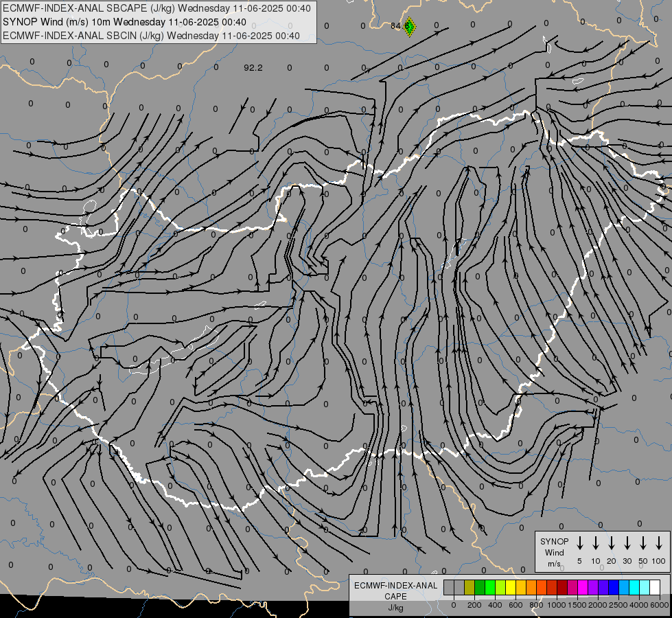
Task: Click the 200 tick label on CAPE scale
Action: point(474,605)
